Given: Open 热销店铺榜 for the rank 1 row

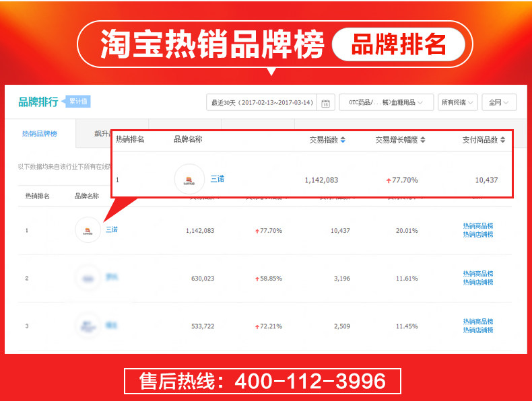Looking at the screenshot, I should coord(477,235).
